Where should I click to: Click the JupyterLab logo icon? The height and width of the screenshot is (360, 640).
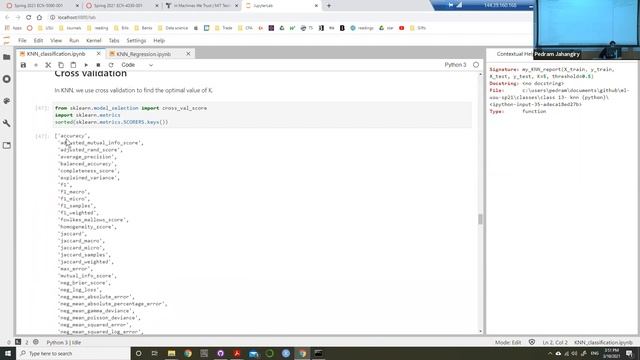7,40
